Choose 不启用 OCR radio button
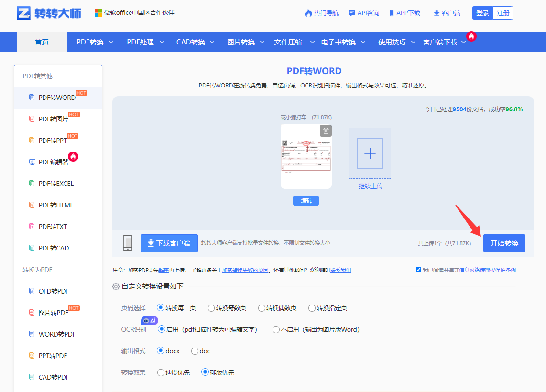Viewport: 546px width, 392px height. pos(276,330)
